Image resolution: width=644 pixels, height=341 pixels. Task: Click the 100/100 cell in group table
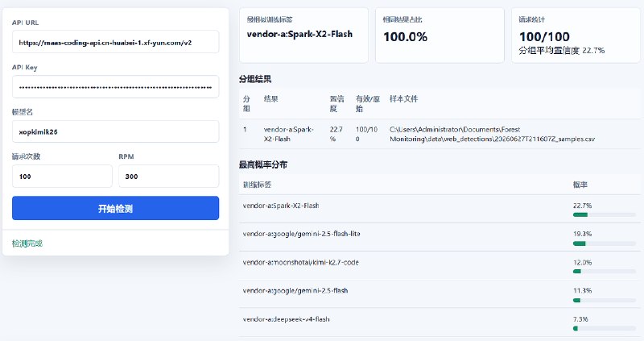(x=366, y=134)
